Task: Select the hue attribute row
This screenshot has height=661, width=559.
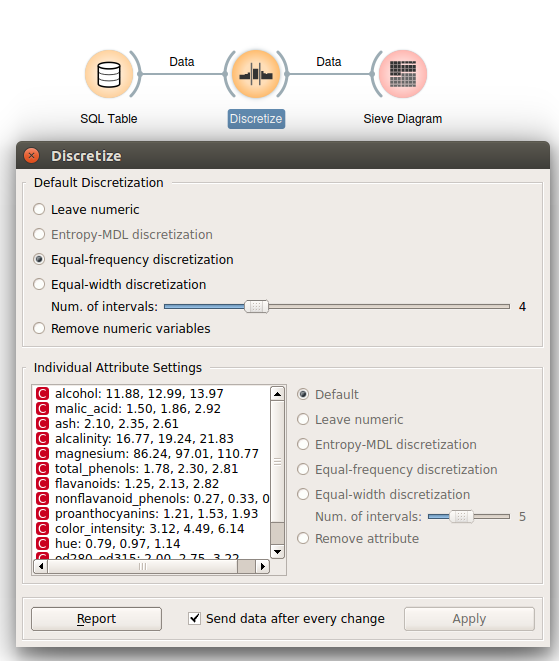Action: (x=151, y=543)
